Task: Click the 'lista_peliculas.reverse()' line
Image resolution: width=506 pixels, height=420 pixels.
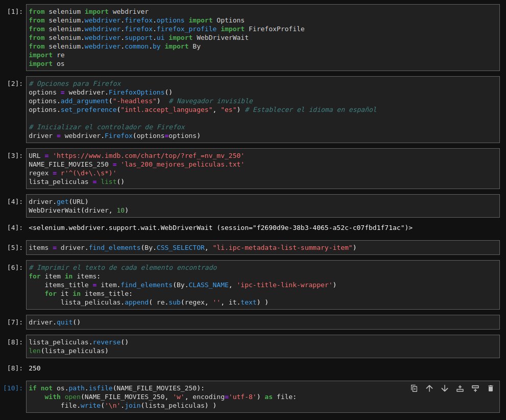Action: click(x=79, y=342)
